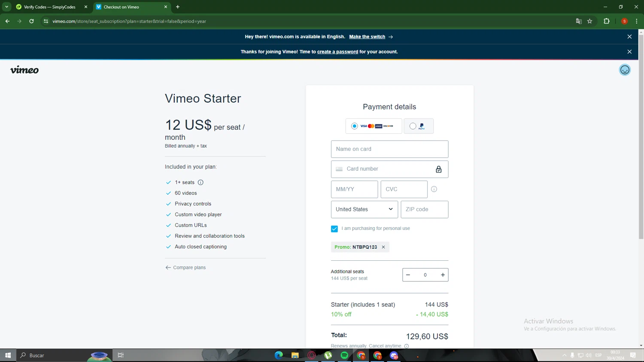View site information icon in address bar

(x=46, y=21)
